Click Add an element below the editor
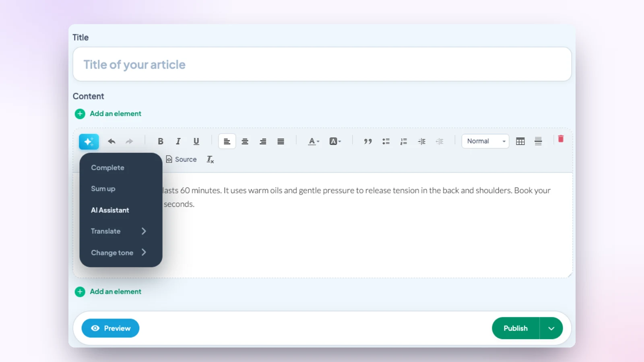Image resolution: width=644 pixels, height=362 pixels. (108, 292)
